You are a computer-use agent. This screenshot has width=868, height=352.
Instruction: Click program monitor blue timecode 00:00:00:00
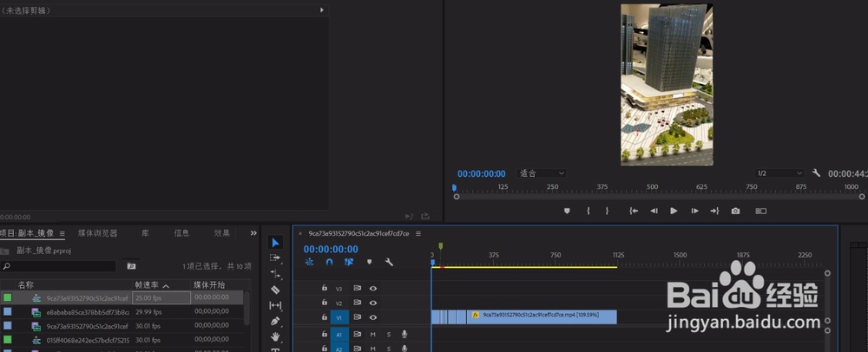tap(481, 174)
